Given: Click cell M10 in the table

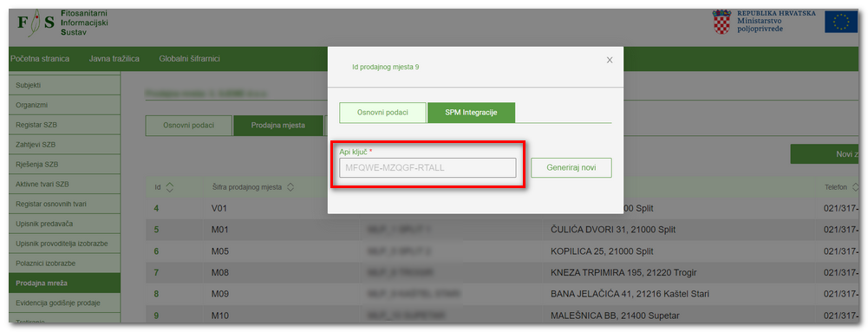Looking at the screenshot, I should (x=219, y=316).
